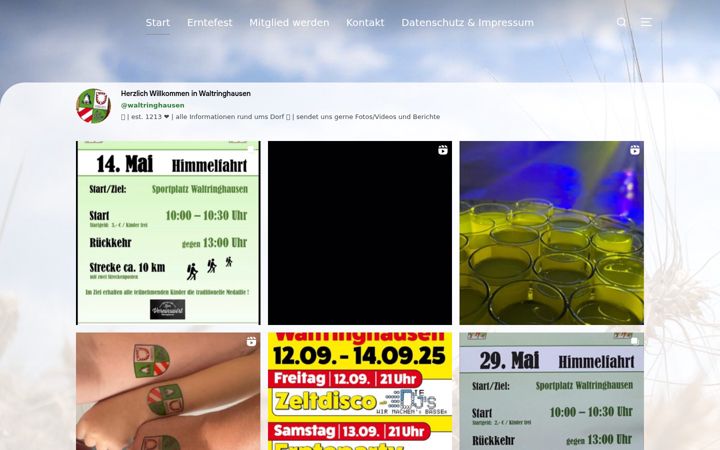Open the yellow shot glasses post
Screen dimensions: 720x450
[551, 233]
